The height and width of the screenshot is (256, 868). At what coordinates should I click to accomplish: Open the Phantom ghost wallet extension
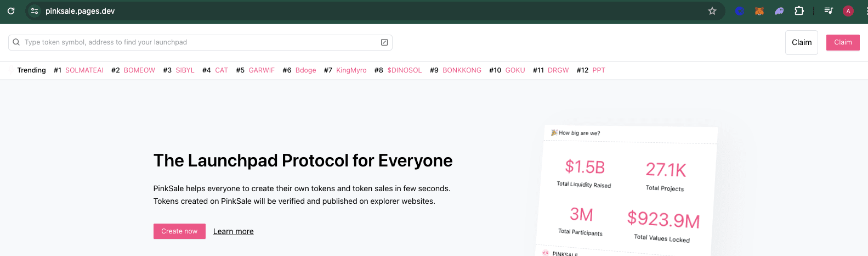click(779, 11)
